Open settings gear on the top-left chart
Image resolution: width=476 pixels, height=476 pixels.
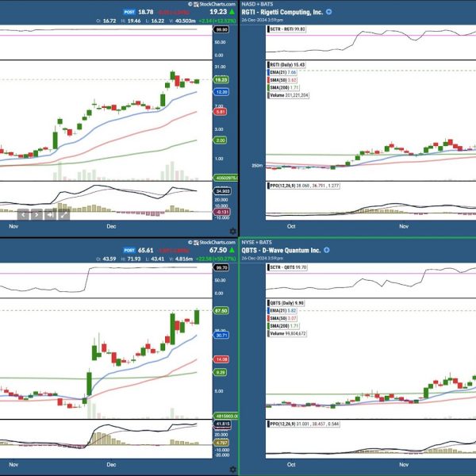point(232,232)
